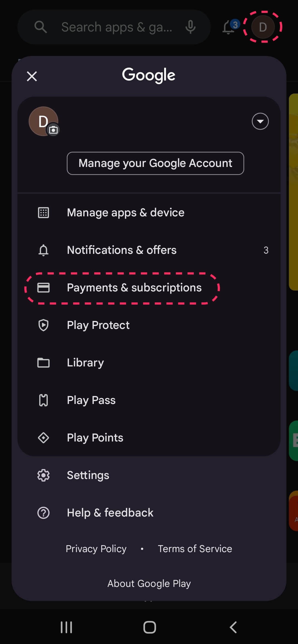This screenshot has width=298, height=644.
Task: Open Manage apps & device
Action: click(x=126, y=213)
